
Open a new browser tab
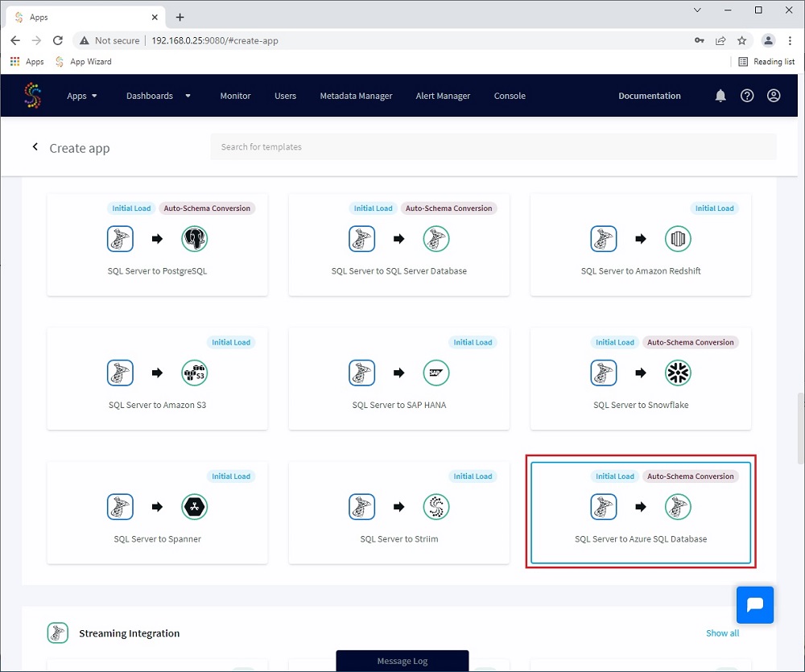[180, 17]
